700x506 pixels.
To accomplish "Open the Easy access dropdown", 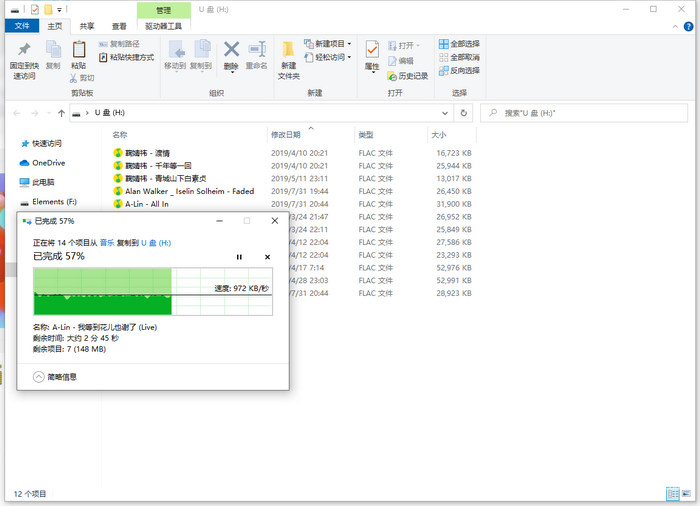I will click(x=328, y=57).
